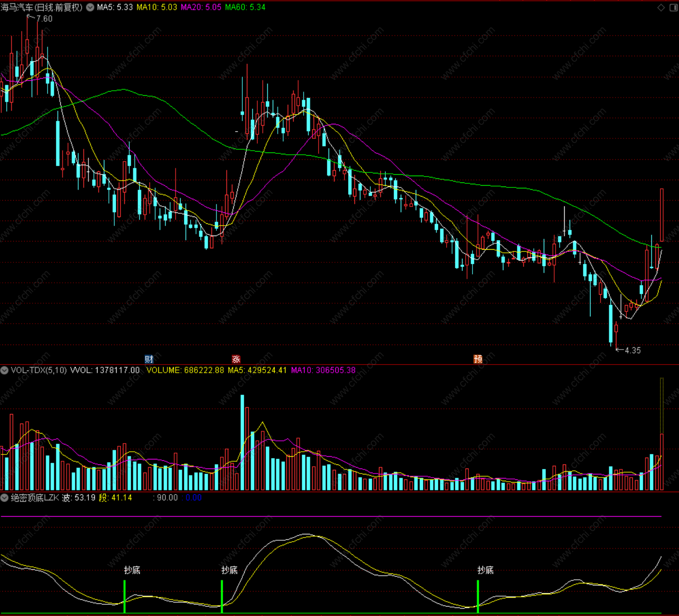Click the MA60: 5.34 moving average label

pyautogui.click(x=246, y=7)
